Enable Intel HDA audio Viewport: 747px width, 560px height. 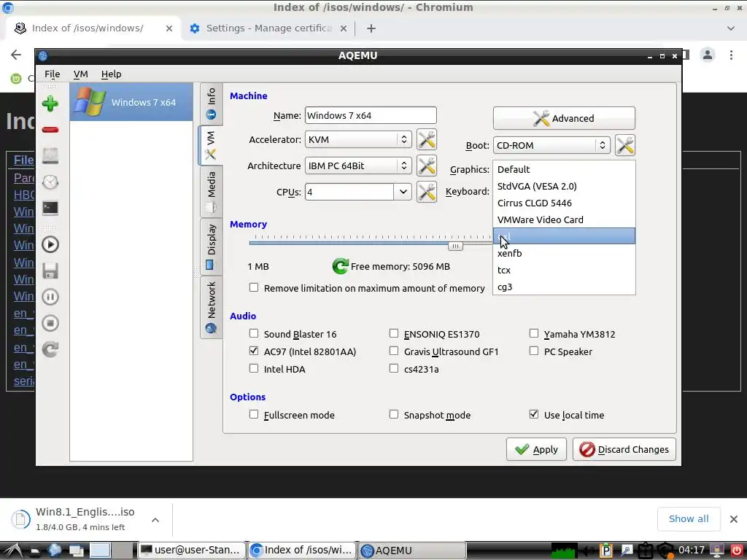[x=254, y=368]
